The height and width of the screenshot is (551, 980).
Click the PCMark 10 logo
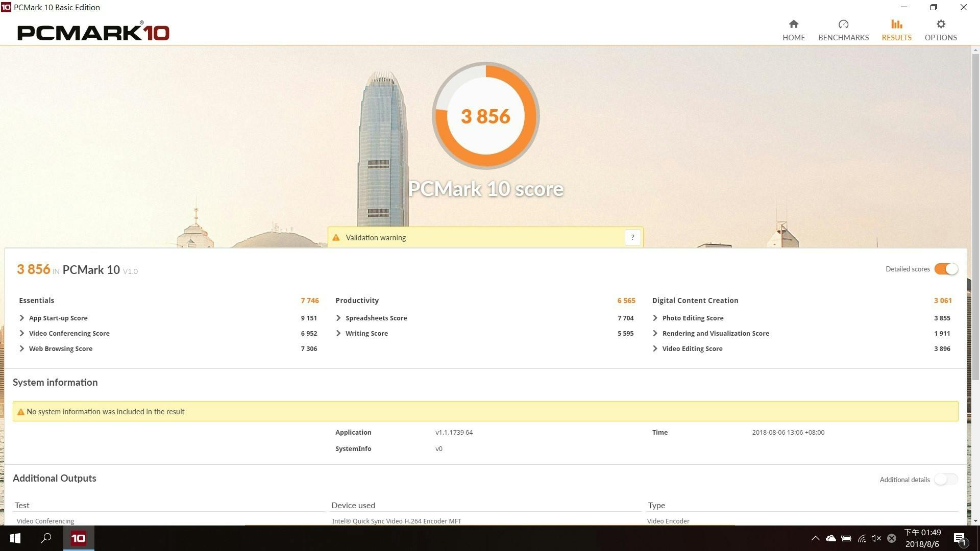coord(93,32)
